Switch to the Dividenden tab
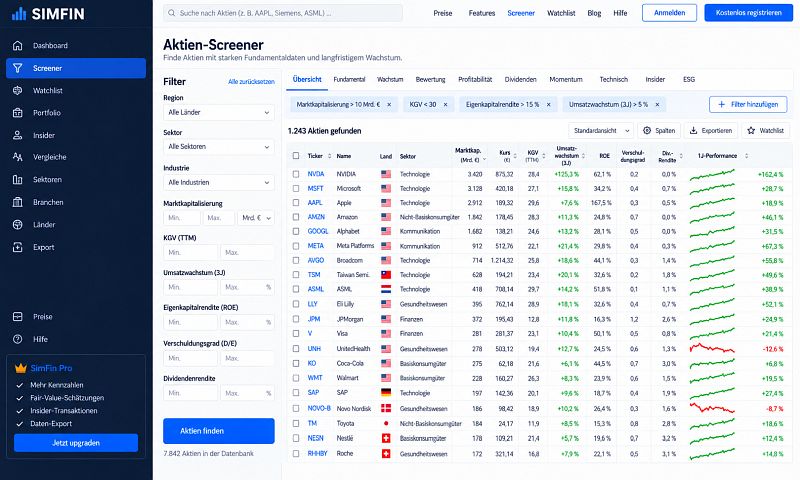Viewport: 800px width, 480px height. [520, 80]
